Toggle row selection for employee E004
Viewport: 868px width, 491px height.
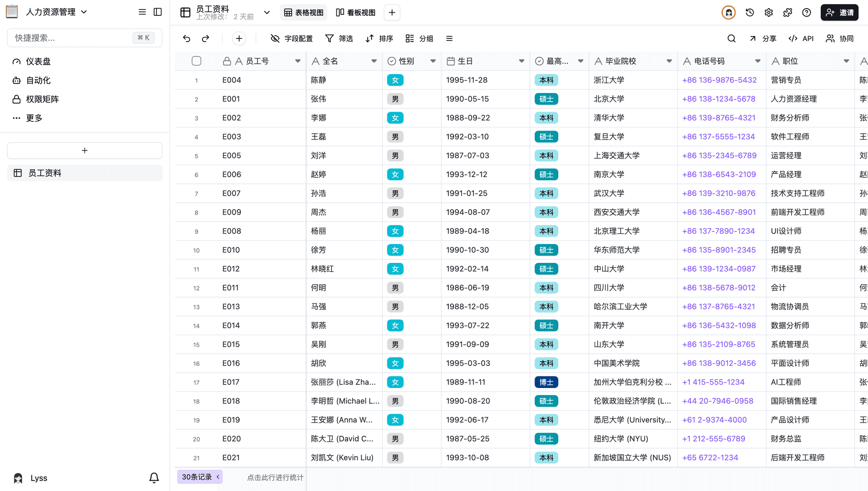[x=196, y=80]
